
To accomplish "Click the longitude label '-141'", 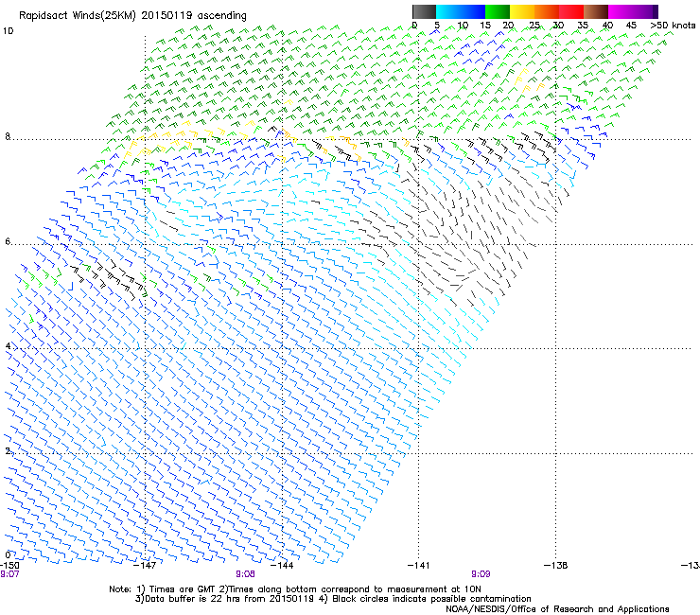I will [418, 566].
